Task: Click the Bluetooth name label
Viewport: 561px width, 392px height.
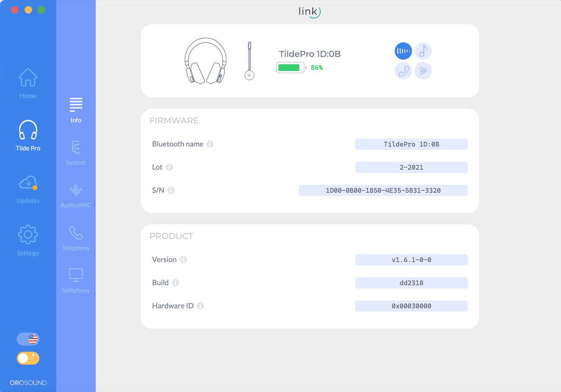Action: tap(178, 144)
